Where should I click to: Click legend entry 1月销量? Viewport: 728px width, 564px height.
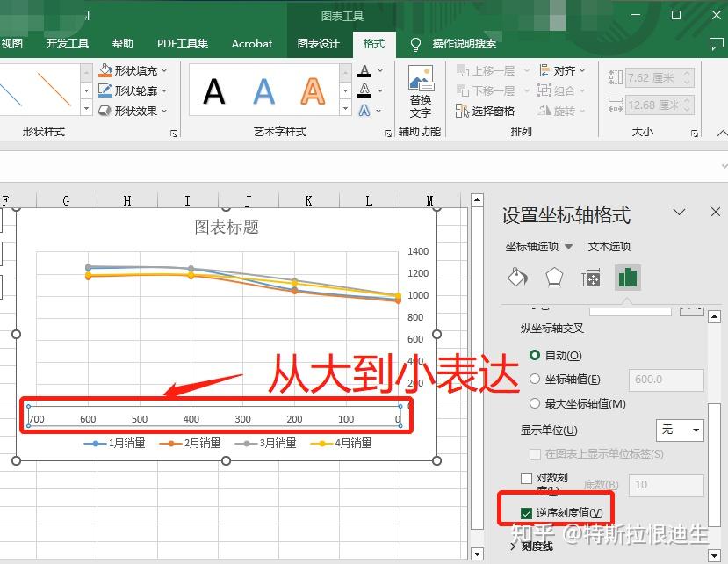click(x=114, y=444)
